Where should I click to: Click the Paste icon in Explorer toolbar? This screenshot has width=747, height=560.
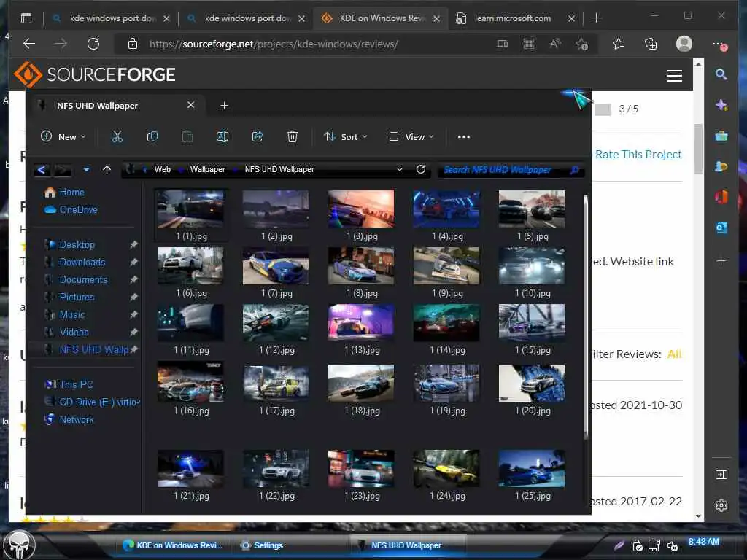click(187, 136)
